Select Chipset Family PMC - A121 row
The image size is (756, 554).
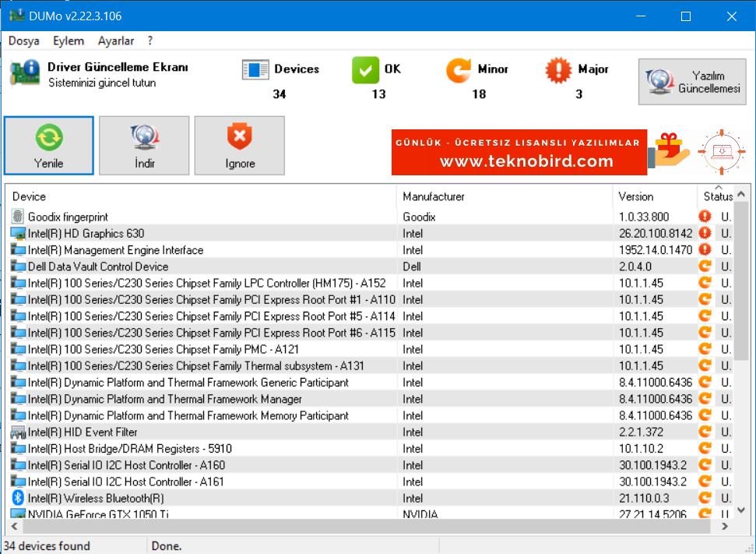click(369, 349)
